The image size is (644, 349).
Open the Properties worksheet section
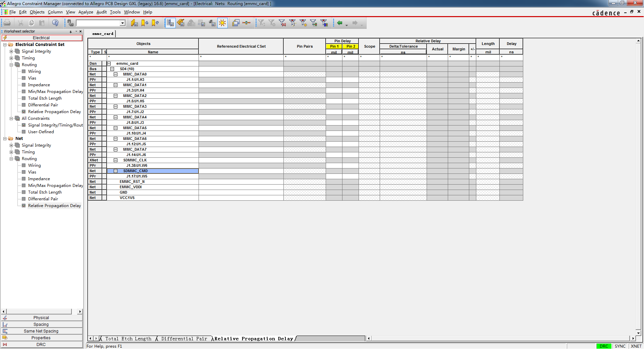pos(42,338)
